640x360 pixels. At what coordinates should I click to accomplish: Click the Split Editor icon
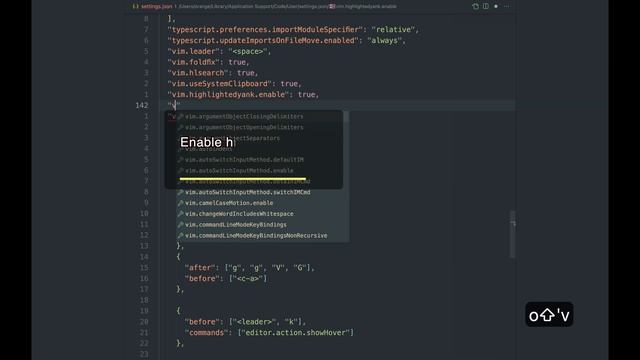point(486,6)
